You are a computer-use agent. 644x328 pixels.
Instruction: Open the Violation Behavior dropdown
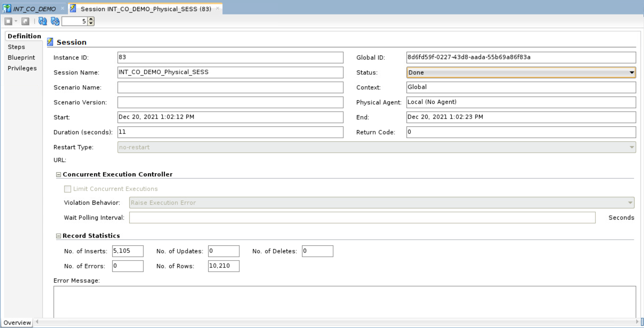(630, 203)
